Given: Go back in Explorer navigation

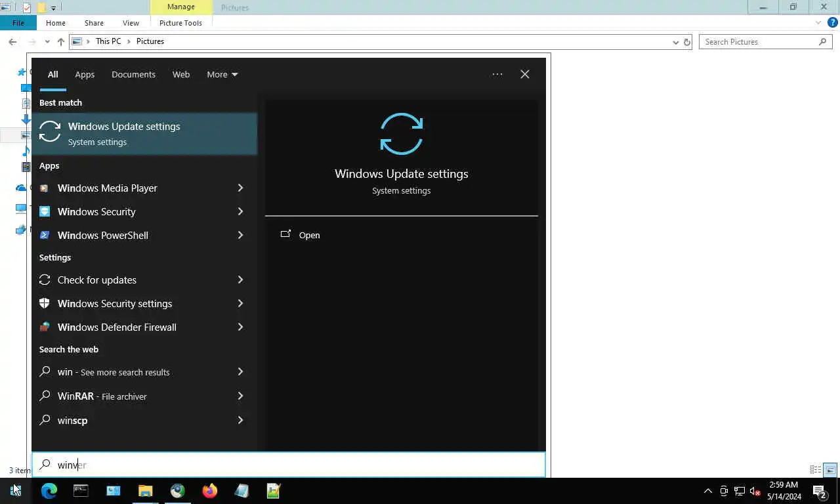Looking at the screenshot, I should pyautogui.click(x=12, y=42).
